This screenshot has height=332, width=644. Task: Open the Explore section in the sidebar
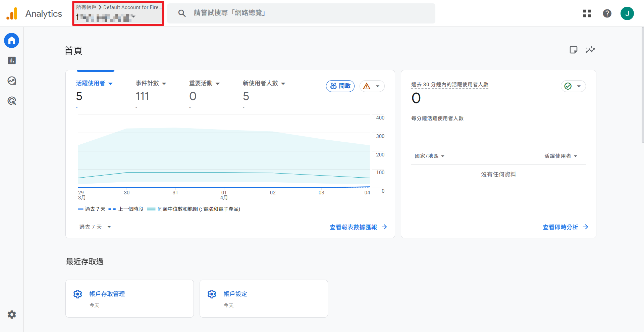tap(11, 81)
